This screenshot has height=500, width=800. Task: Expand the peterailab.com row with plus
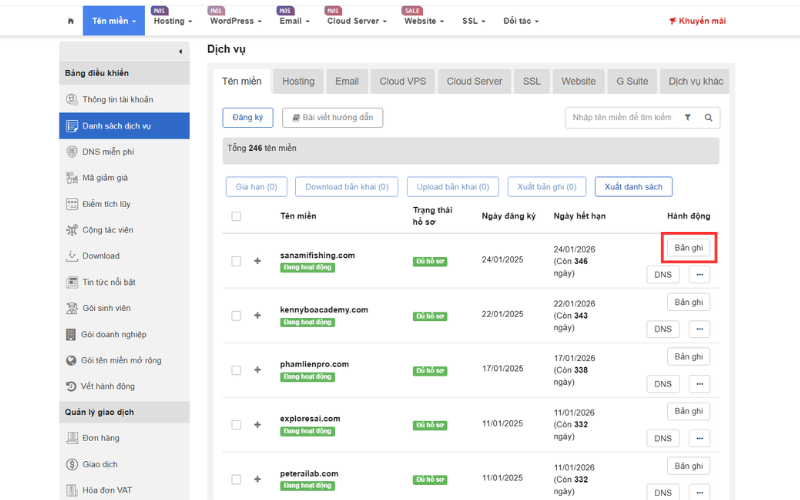[x=258, y=479]
